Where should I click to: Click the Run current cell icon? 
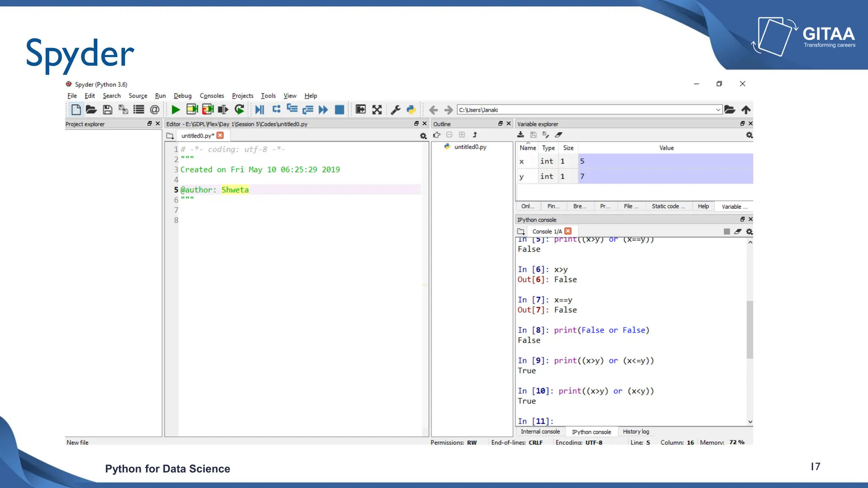click(x=192, y=110)
